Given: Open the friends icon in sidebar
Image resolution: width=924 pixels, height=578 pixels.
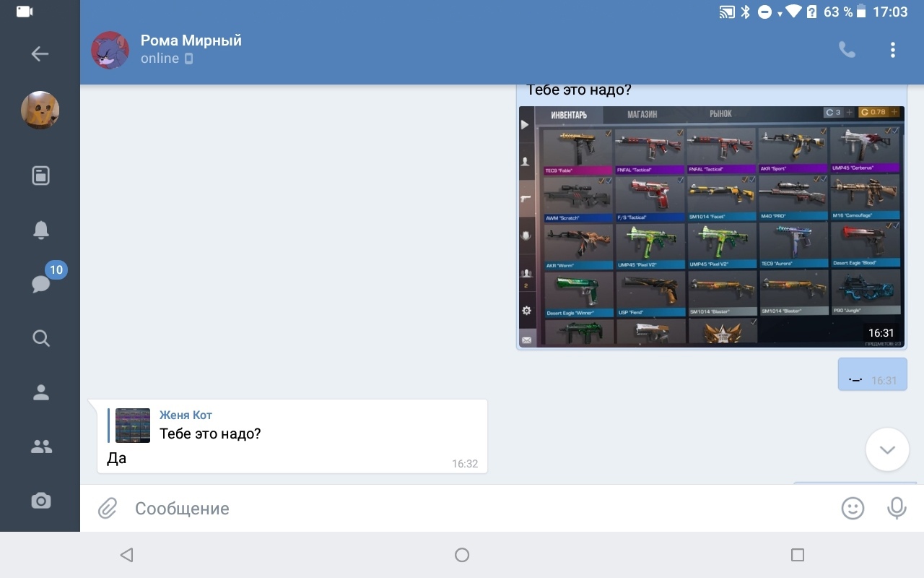Looking at the screenshot, I should [x=40, y=392].
